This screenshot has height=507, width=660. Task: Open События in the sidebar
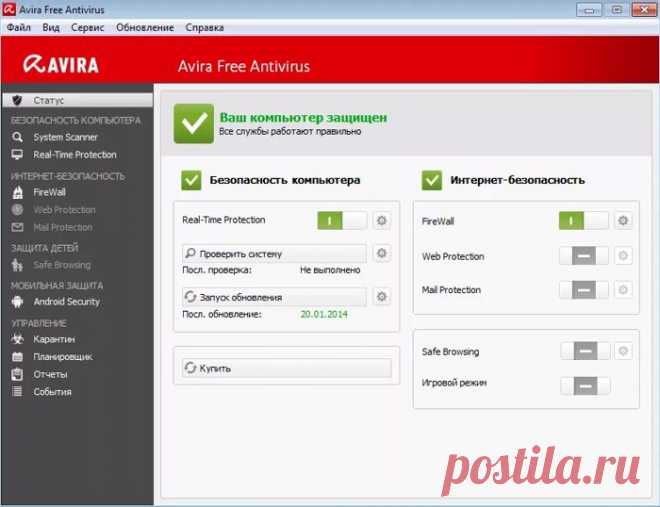click(x=52, y=392)
